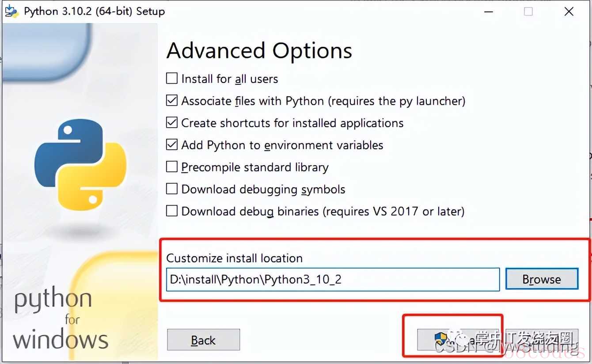
Task: Click the Advanced Options heading
Action: click(259, 51)
